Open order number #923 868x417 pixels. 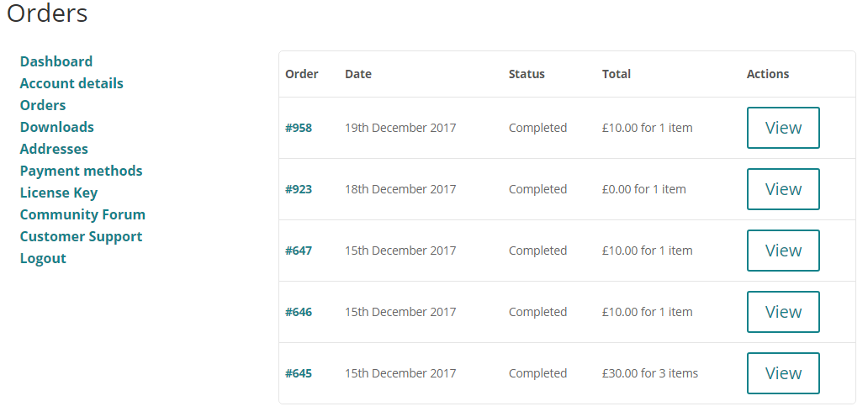(299, 189)
